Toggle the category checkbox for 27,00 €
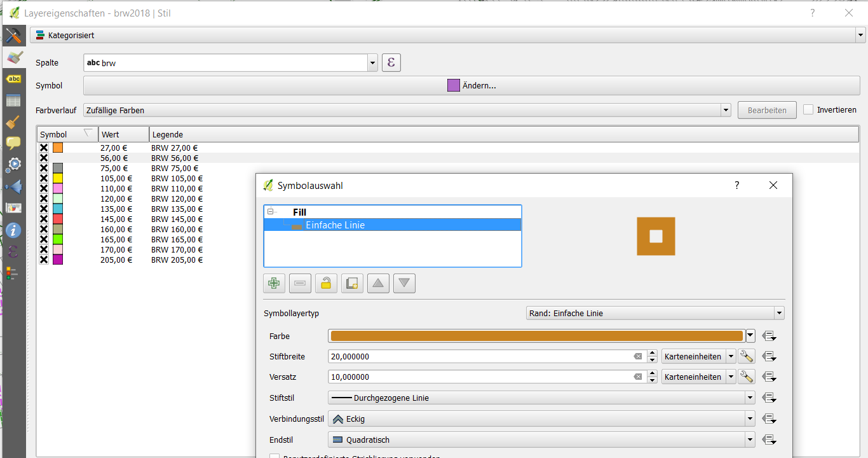 43,148
